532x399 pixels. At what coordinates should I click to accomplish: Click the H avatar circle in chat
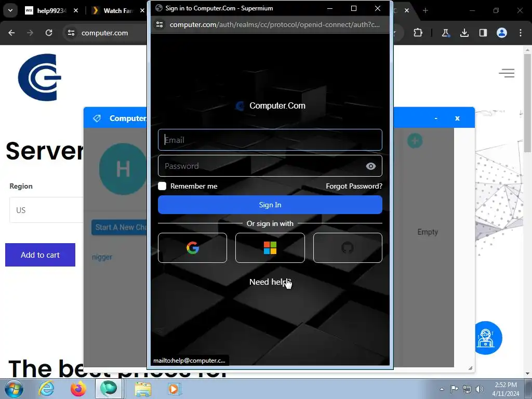point(123,169)
